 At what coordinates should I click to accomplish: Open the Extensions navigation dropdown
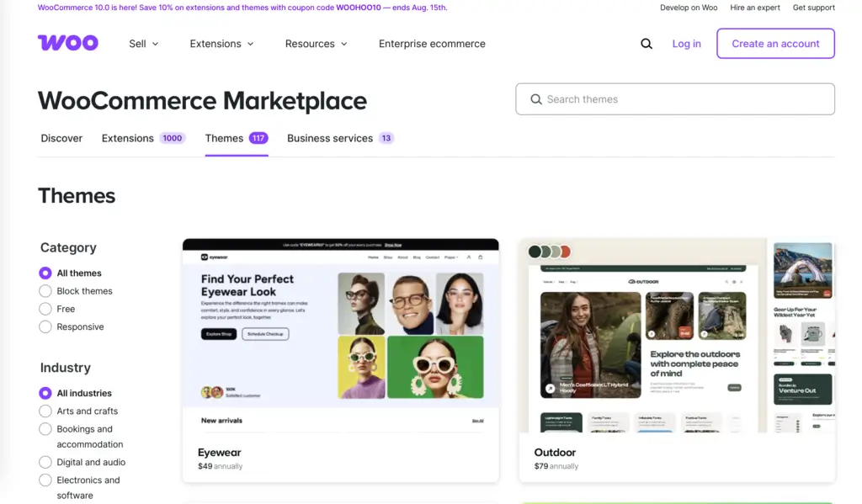(x=221, y=43)
